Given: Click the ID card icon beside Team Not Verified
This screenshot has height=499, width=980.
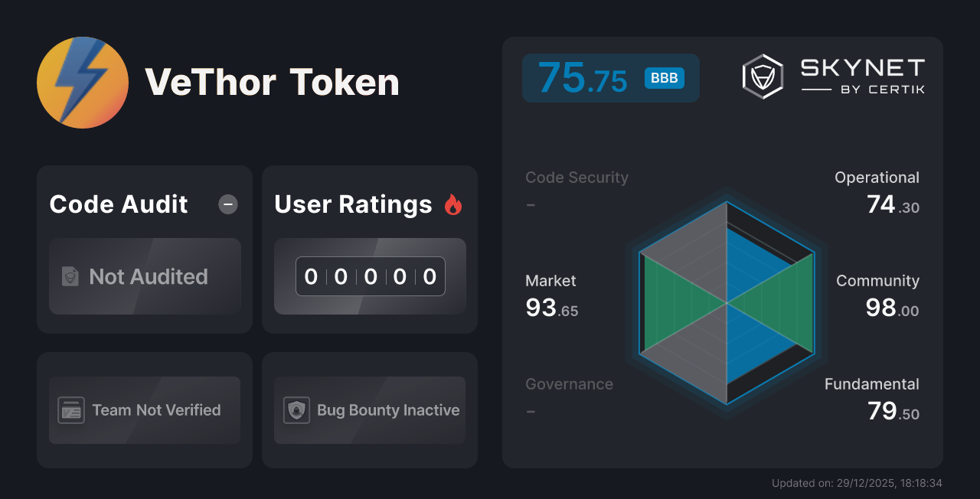Looking at the screenshot, I should pos(71,410).
